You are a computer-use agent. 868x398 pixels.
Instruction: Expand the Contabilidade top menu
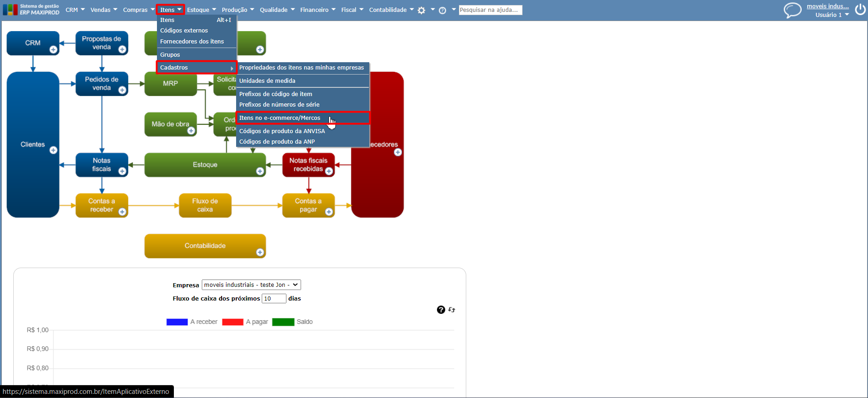click(x=391, y=10)
